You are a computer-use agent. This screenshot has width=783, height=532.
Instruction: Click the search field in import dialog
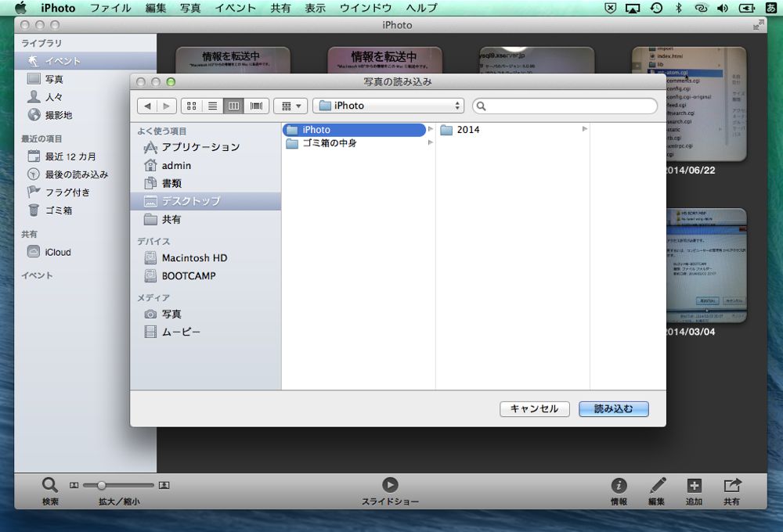pyautogui.click(x=565, y=106)
